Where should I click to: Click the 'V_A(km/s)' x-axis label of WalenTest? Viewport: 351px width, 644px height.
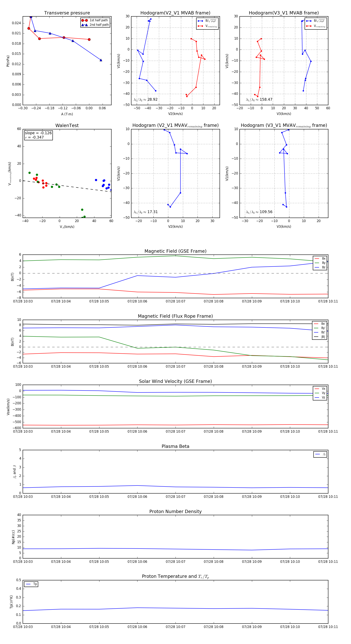[67, 227]
